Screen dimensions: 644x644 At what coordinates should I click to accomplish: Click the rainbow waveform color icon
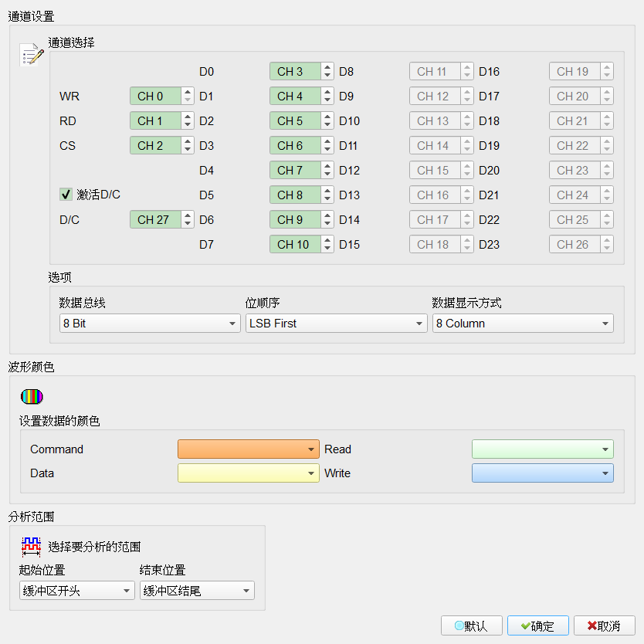(32, 396)
